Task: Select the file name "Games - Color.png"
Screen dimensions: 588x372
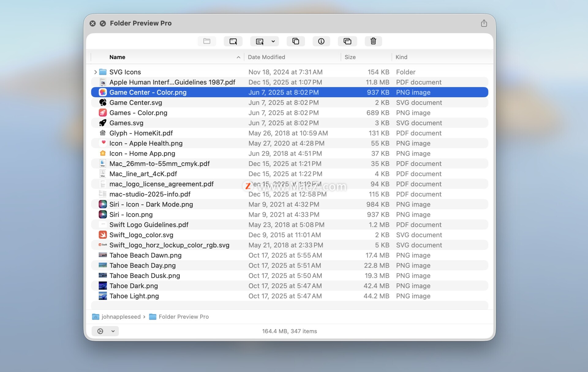Action: pyautogui.click(x=138, y=113)
